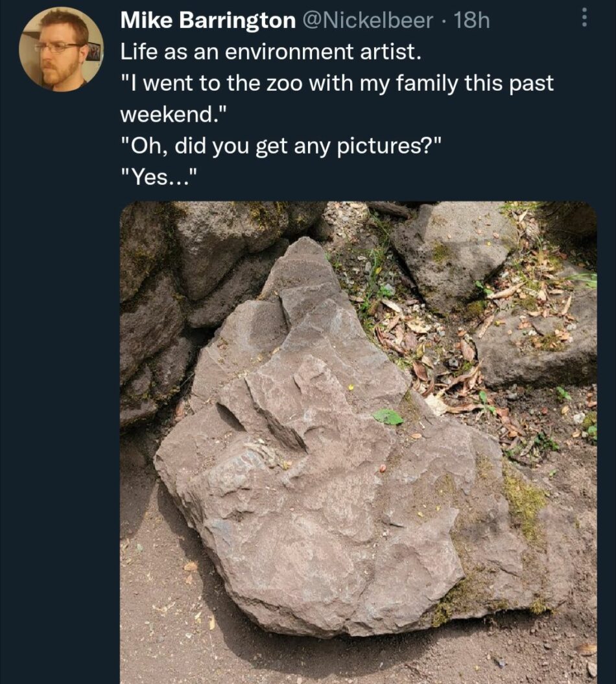616x684 pixels.
Task: Click the line 'Oh, did you get any pictures?'
Action: pos(281,146)
